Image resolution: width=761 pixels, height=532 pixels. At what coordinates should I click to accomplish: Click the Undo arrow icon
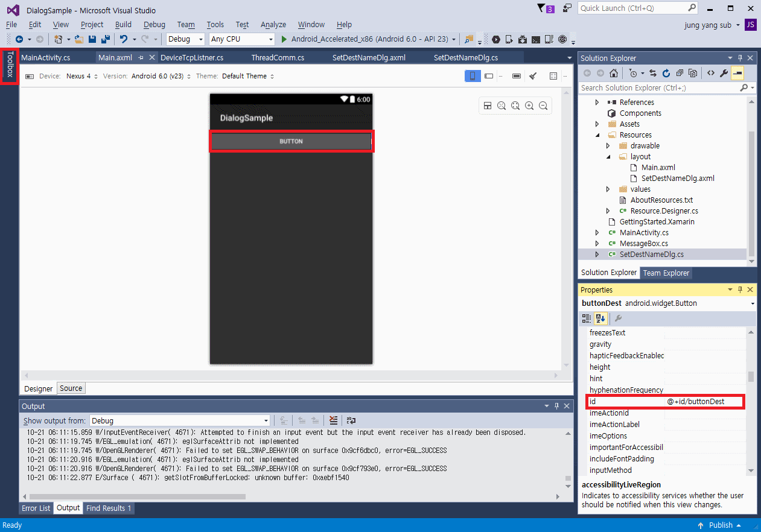coord(124,39)
